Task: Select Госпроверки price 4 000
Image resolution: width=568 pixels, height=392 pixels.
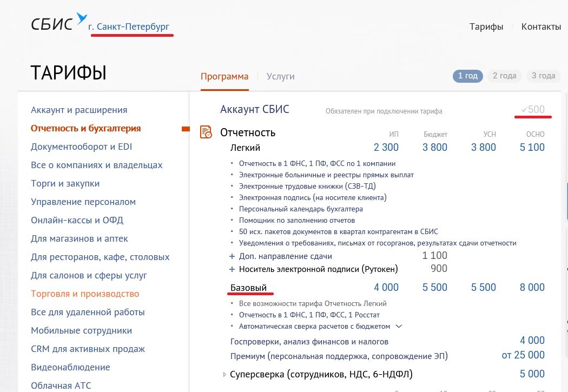Action: click(532, 340)
